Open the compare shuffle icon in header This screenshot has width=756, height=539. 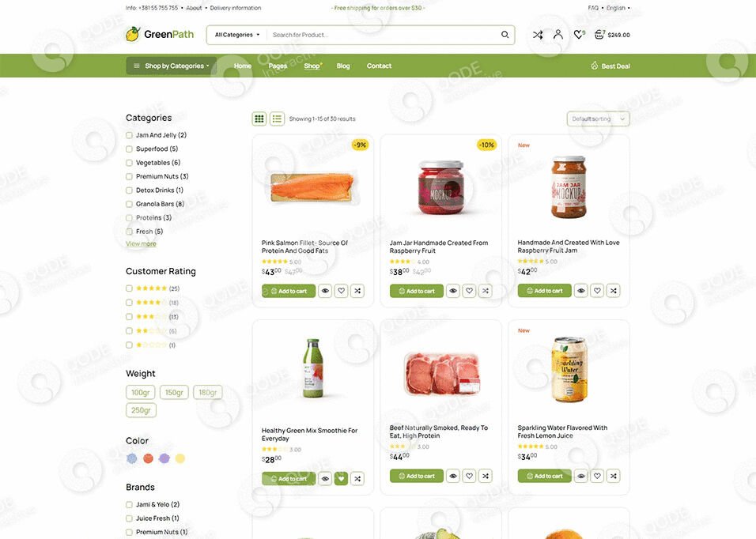tap(538, 35)
